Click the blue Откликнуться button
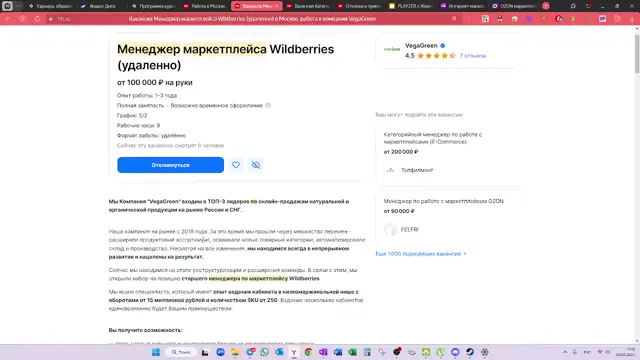The image size is (640, 360). (170, 165)
